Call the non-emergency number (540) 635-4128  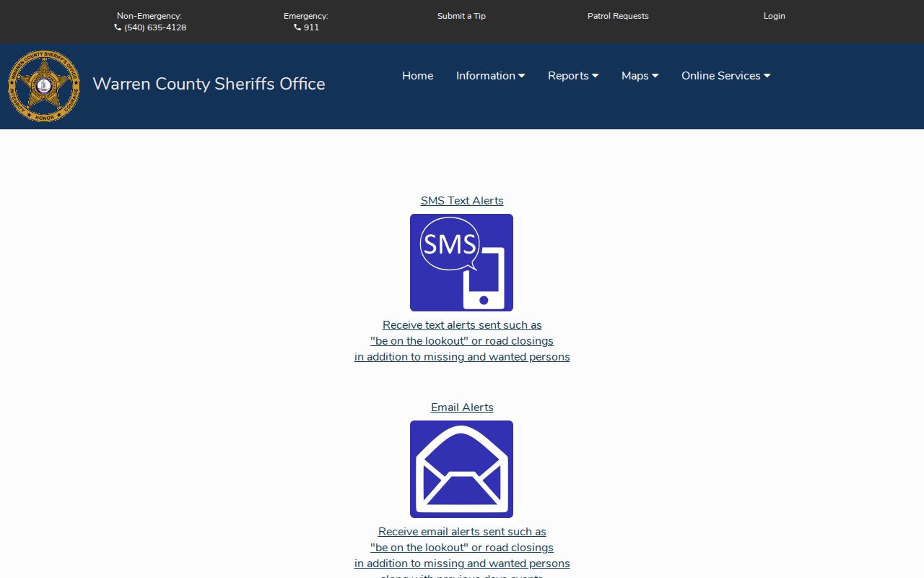click(155, 27)
